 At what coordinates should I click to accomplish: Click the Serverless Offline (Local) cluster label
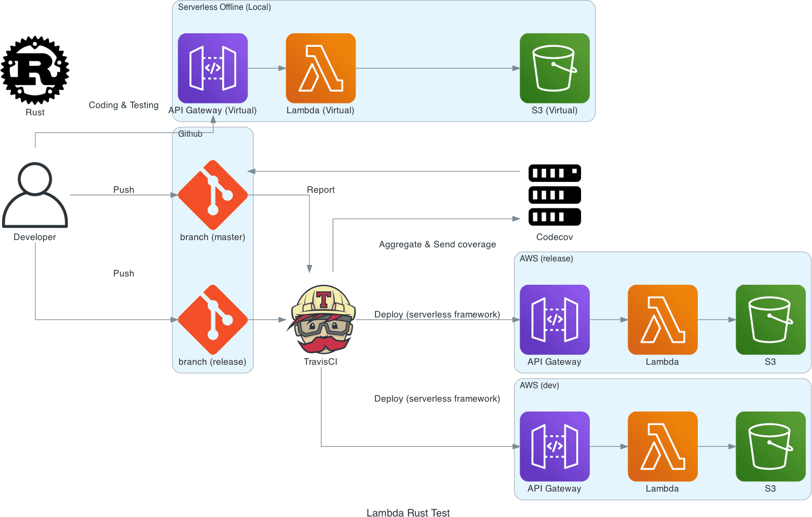224,7
